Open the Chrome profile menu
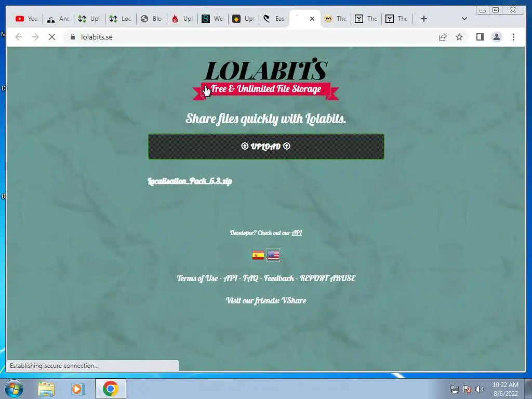The height and width of the screenshot is (399, 532). click(x=496, y=37)
